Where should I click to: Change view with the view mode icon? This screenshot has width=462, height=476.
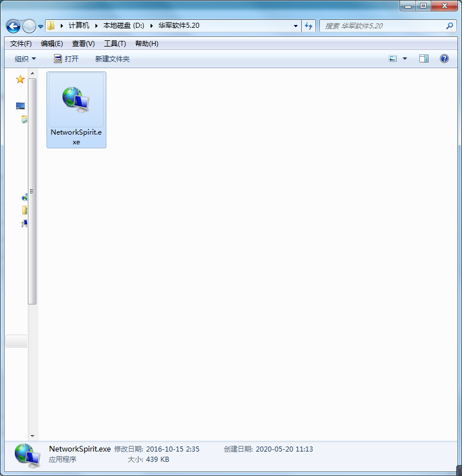pos(393,59)
